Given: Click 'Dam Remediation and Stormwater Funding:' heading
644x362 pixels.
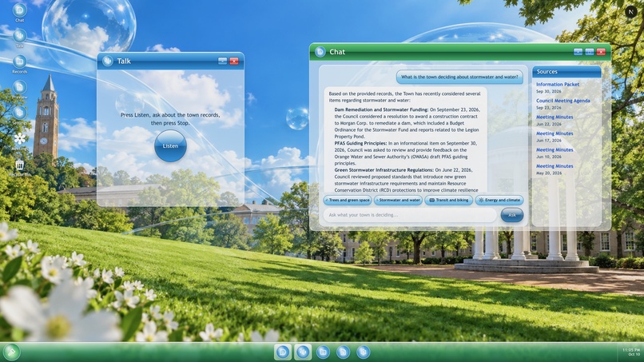Looking at the screenshot, I should coord(381,109).
